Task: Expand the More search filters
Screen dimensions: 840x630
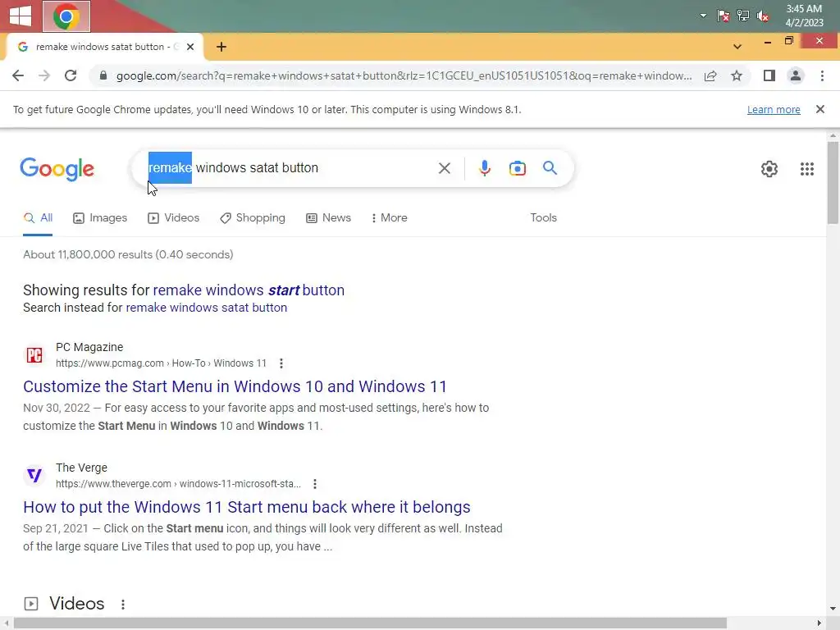Action: 389,218
